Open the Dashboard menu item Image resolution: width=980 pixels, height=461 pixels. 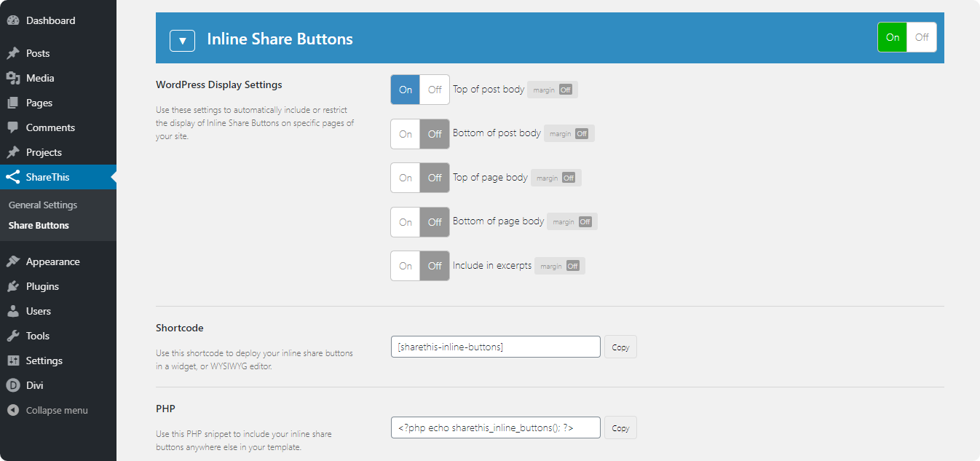point(58,20)
